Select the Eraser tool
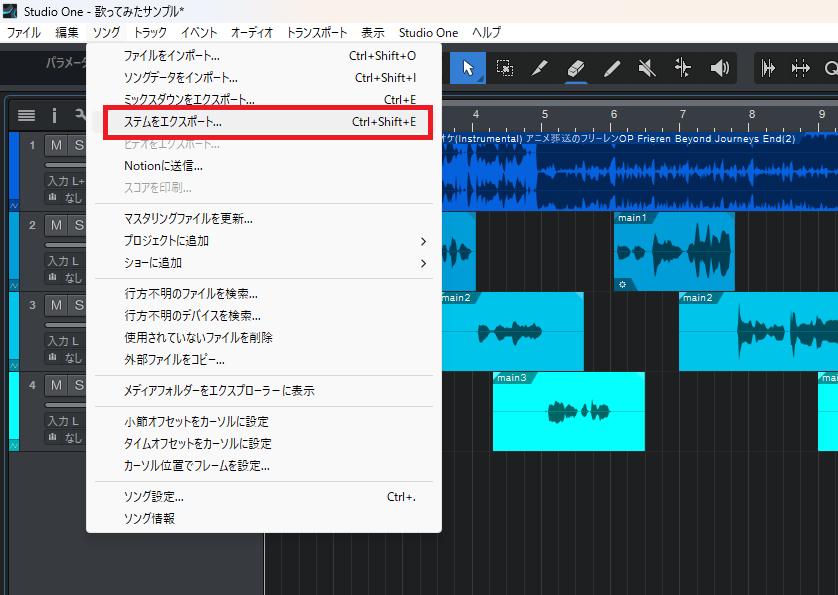The image size is (838, 595). (576, 68)
